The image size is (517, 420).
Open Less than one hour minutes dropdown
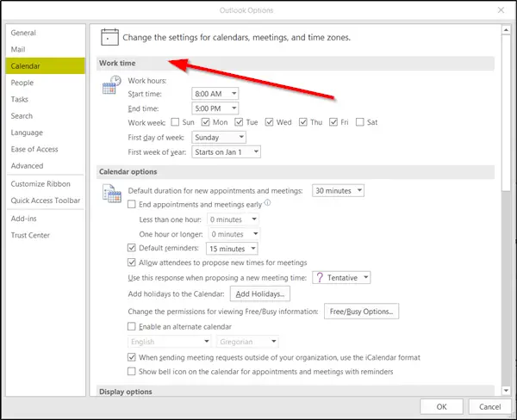[233, 219]
